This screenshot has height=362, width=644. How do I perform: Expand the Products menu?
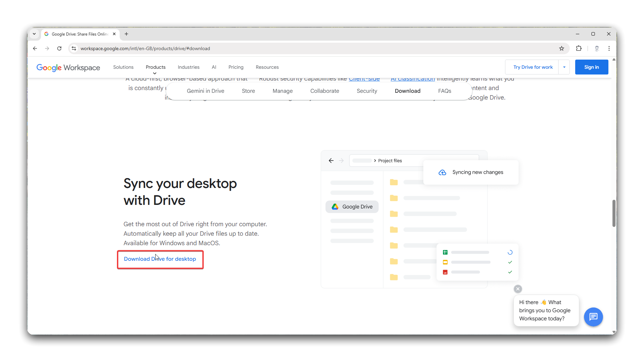pyautogui.click(x=156, y=67)
